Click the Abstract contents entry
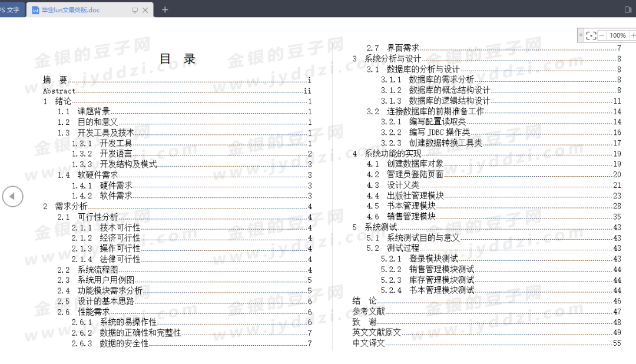Image resolution: width=636 pixels, height=364 pixels. [177, 91]
